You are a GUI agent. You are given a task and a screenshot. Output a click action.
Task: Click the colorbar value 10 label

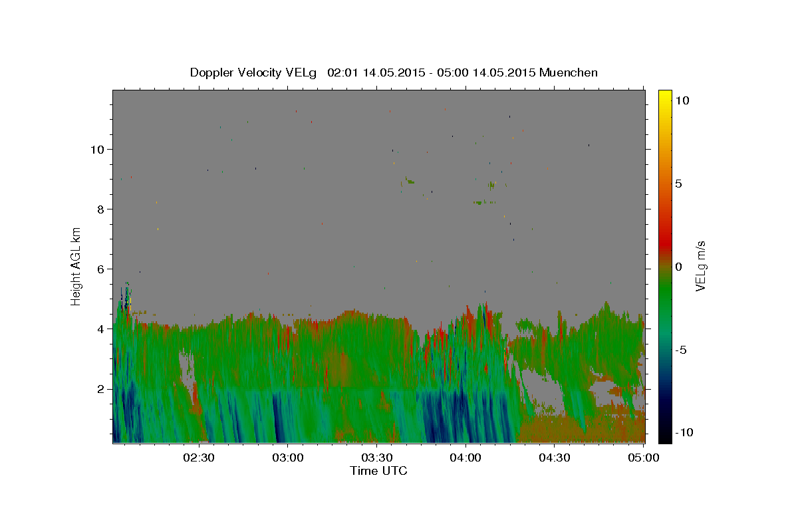point(682,100)
